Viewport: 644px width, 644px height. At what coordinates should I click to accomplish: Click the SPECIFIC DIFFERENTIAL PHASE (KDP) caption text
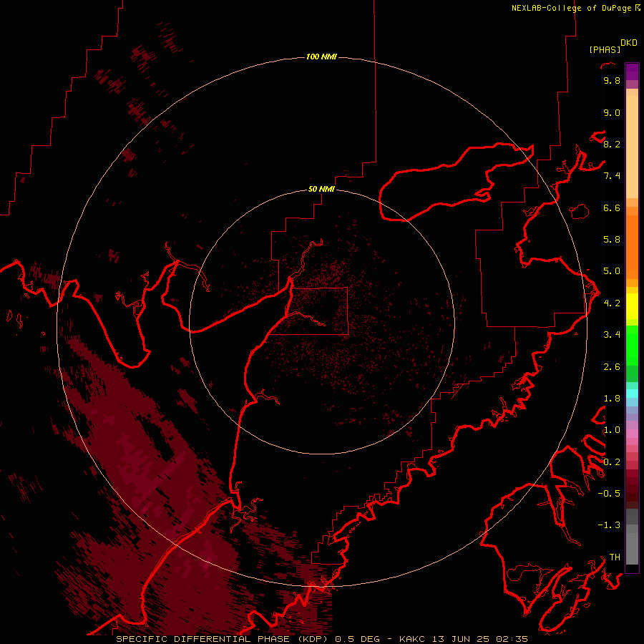(x=221, y=639)
